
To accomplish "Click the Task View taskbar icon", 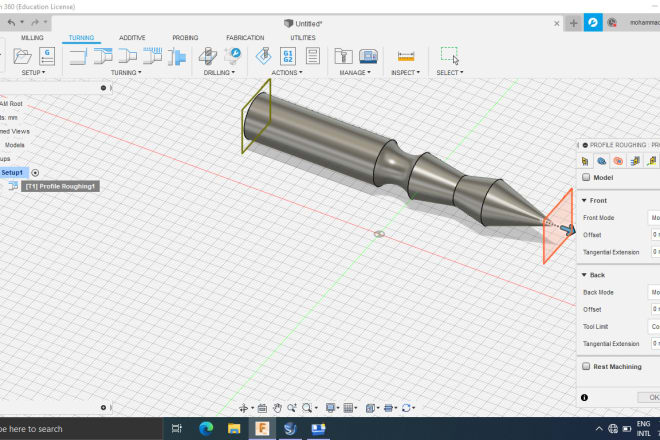I will [177, 429].
